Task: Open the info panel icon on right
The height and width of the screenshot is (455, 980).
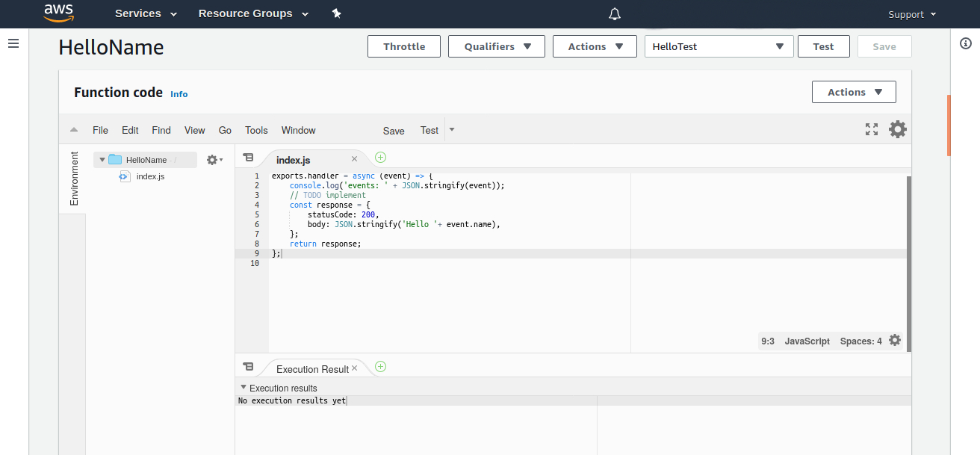Action: coord(965,43)
